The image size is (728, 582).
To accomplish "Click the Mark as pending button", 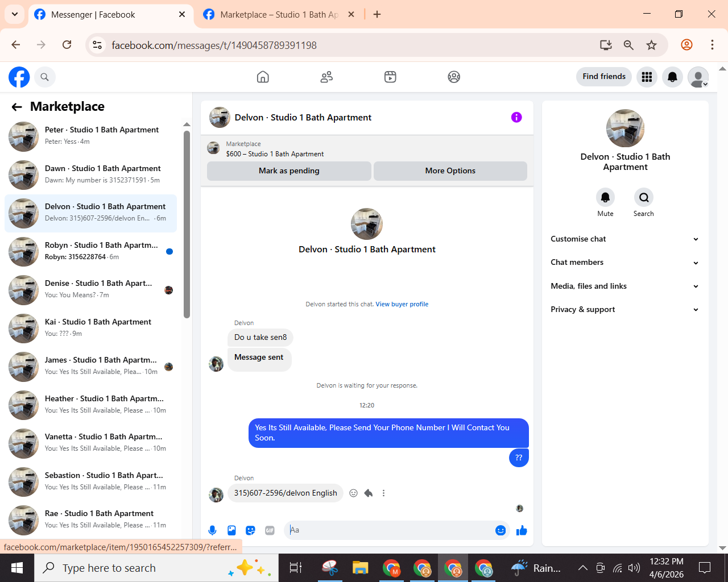I will (289, 171).
